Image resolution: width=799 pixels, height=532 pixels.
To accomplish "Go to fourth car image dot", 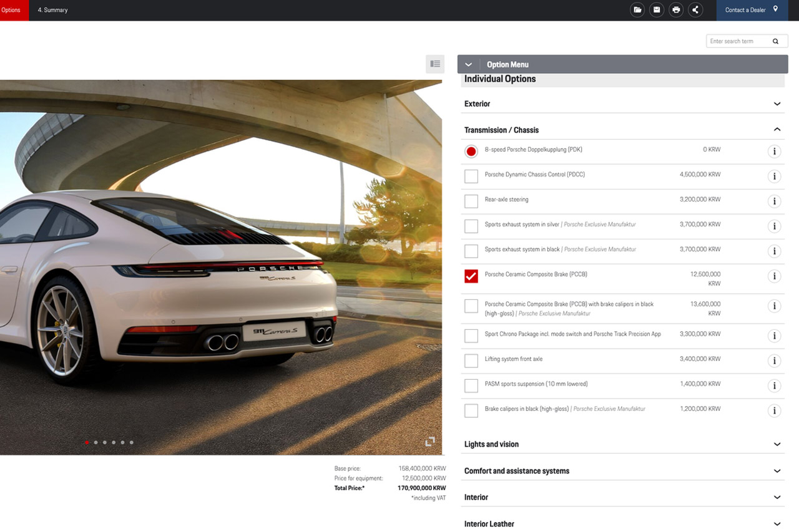I will pos(113,442).
